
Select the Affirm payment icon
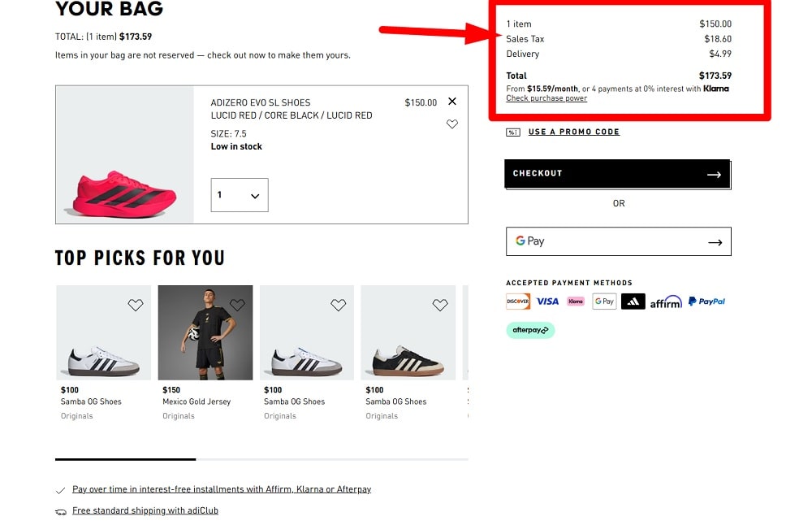coord(665,302)
